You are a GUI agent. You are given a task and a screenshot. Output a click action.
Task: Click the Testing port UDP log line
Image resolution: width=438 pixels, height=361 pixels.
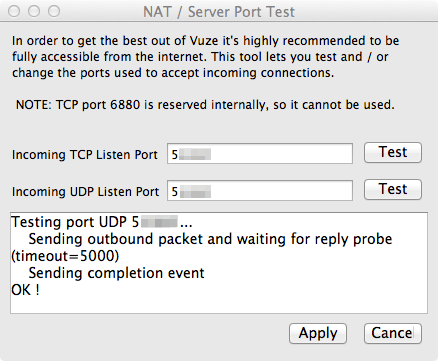point(102,222)
